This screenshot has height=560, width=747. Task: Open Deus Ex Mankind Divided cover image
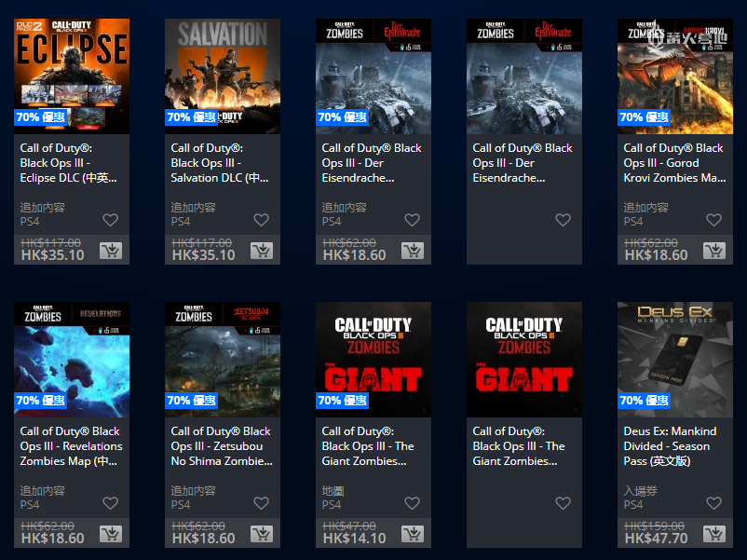(675, 360)
